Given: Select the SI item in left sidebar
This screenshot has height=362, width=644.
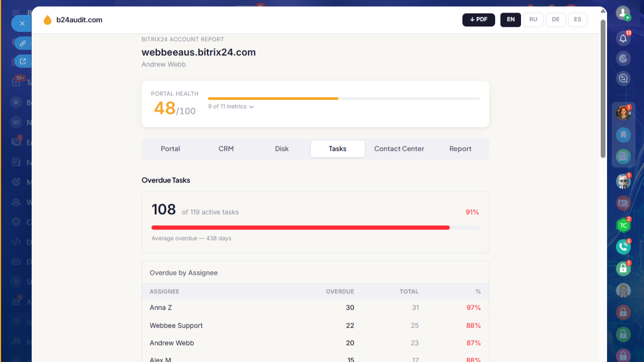Looking at the screenshot, I should pos(16,282).
